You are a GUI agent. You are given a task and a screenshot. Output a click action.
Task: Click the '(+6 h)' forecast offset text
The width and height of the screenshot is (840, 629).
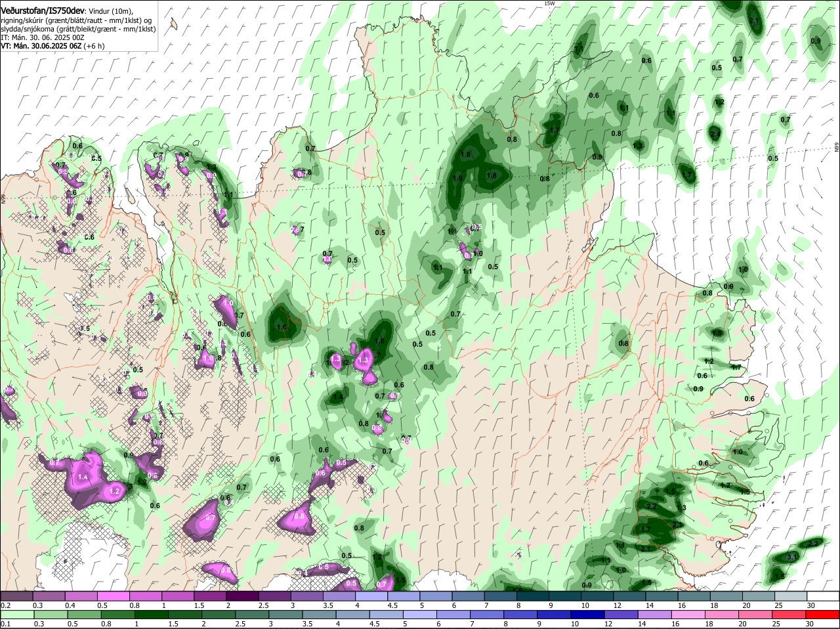(94, 46)
